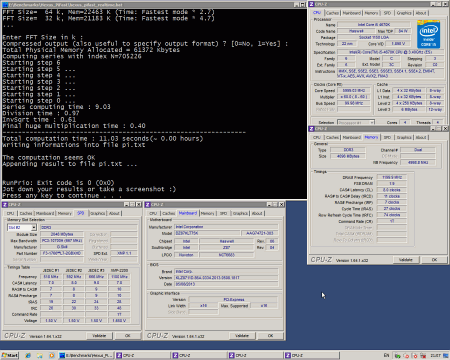Switch Memory window to the Mainboard tab
The width and height of the screenshot is (450, 360).
tap(352, 137)
